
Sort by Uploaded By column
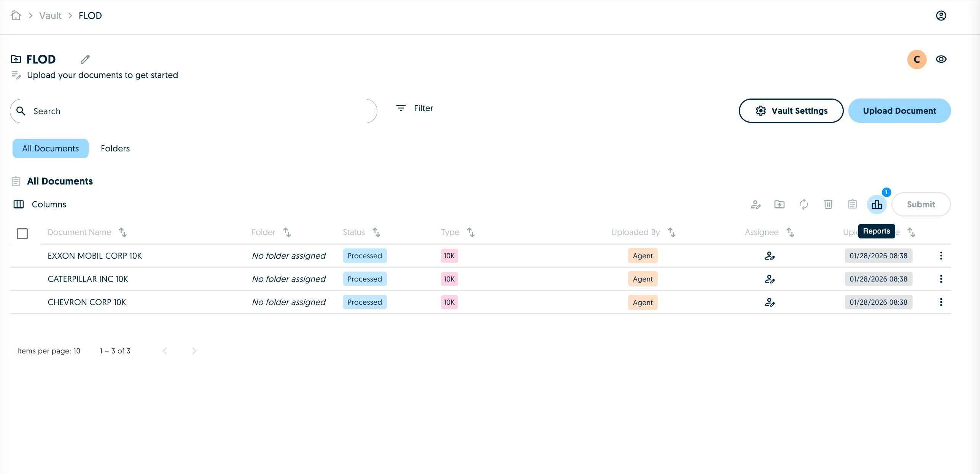tap(672, 232)
